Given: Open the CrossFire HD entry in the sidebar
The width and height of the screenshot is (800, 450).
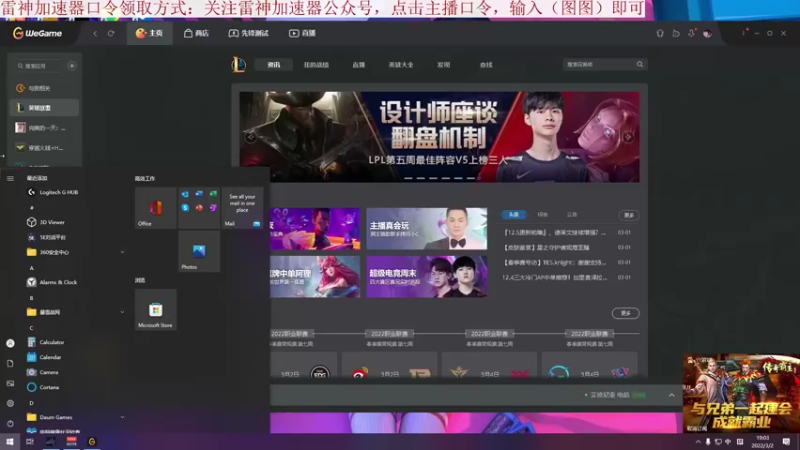Looking at the screenshot, I should (x=44, y=147).
